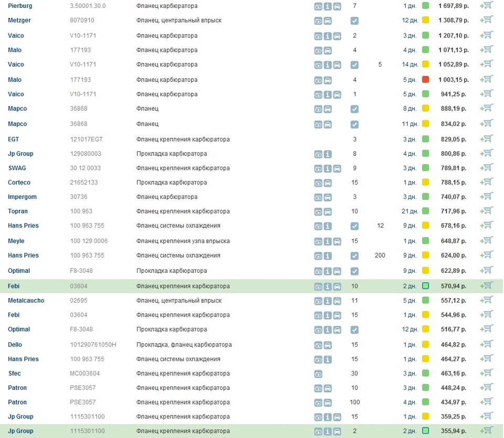Image resolution: width=504 pixels, height=438 pixels.
Task: Open the Metalcaucho brand link
Action: coord(26,301)
